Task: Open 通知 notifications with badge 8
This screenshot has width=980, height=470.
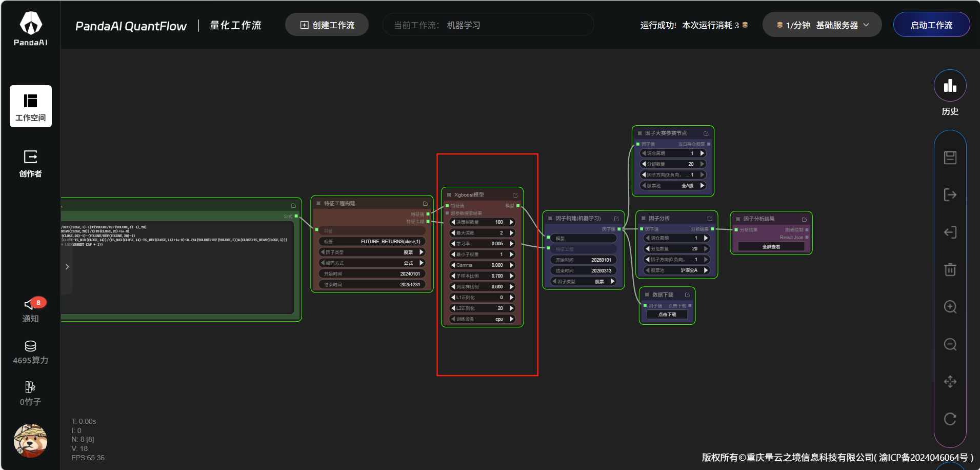Action: (x=31, y=310)
